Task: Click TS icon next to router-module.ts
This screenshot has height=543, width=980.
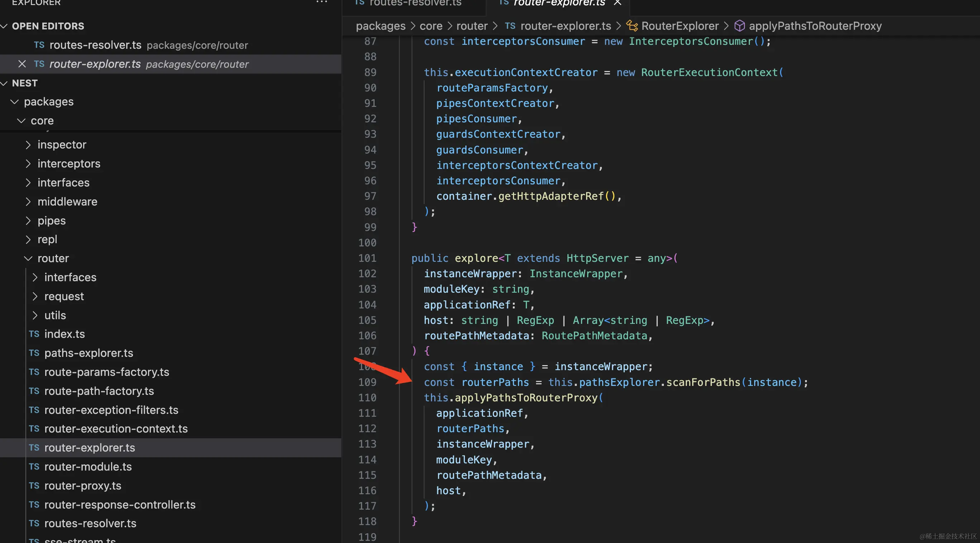Action: pos(34,467)
